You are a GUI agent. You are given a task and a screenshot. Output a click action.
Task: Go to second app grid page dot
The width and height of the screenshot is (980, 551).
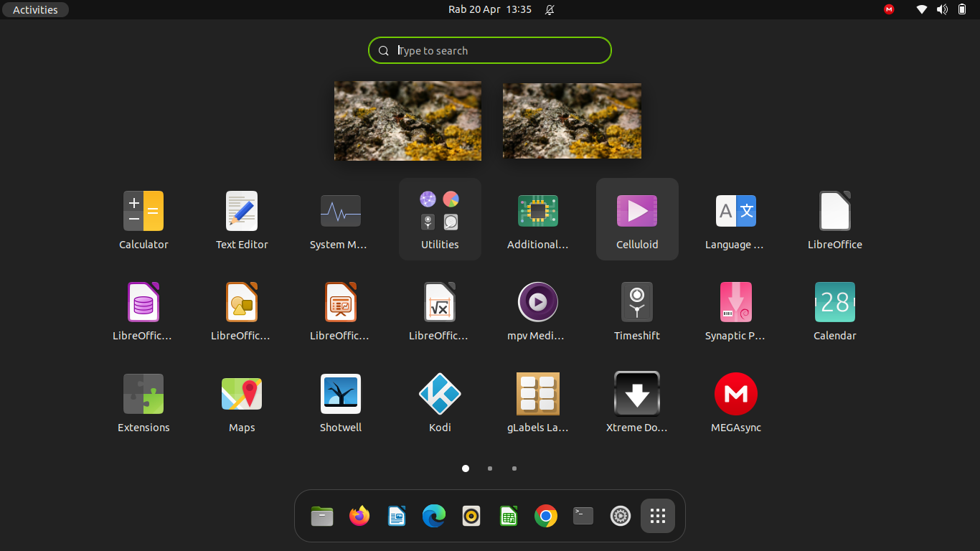490,468
